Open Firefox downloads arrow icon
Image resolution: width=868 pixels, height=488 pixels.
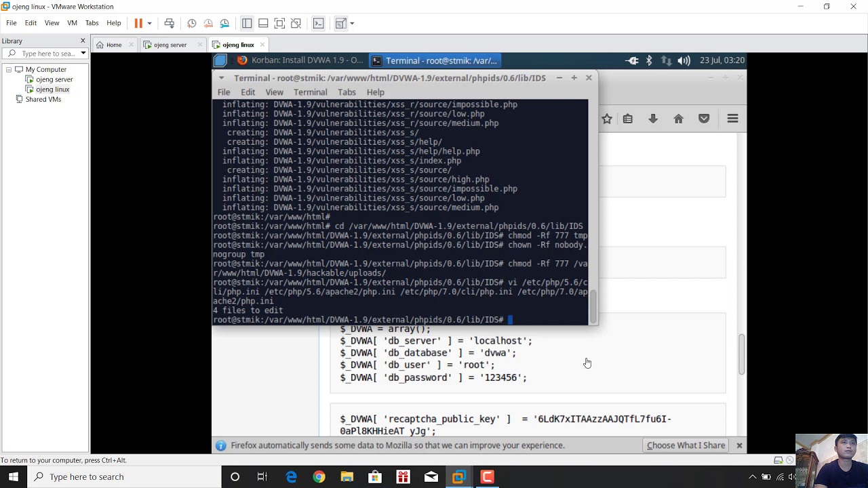pyautogui.click(x=653, y=119)
